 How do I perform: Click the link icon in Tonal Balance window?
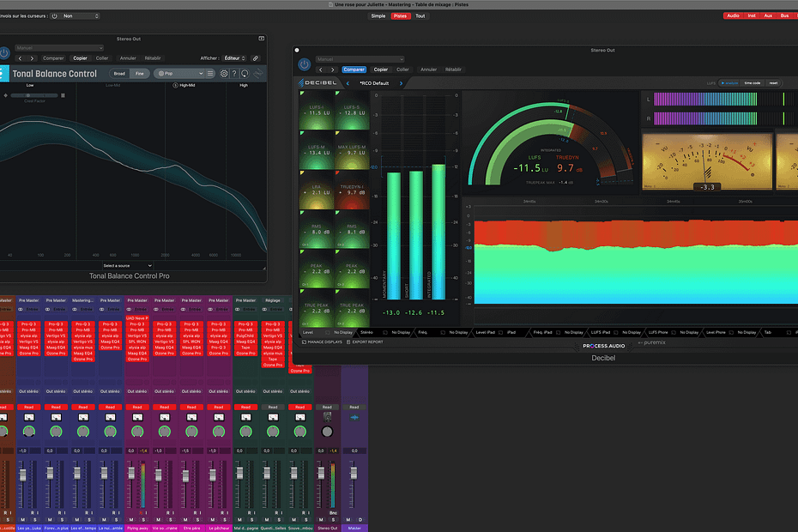(x=256, y=58)
